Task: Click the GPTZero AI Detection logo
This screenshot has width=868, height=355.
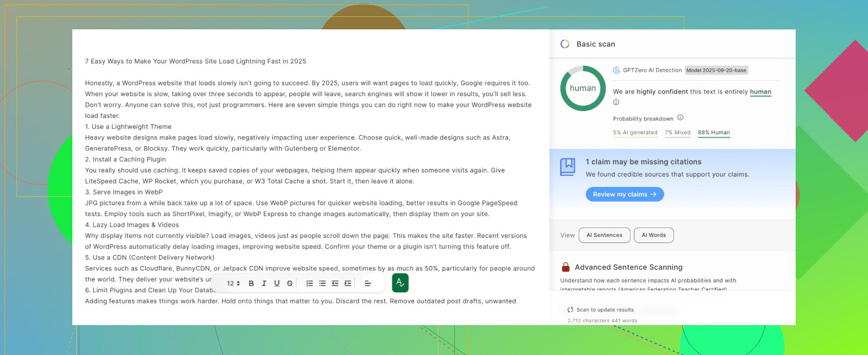Action: tap(617, 70)
